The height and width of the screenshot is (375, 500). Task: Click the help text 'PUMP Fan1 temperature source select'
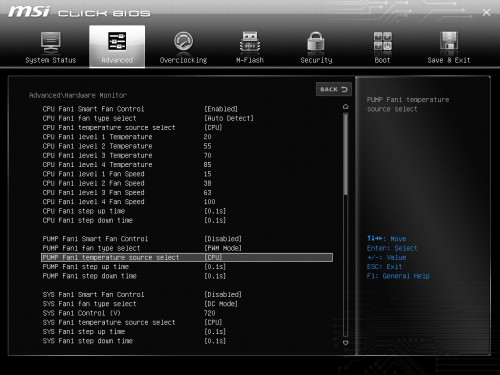point(408,104)
